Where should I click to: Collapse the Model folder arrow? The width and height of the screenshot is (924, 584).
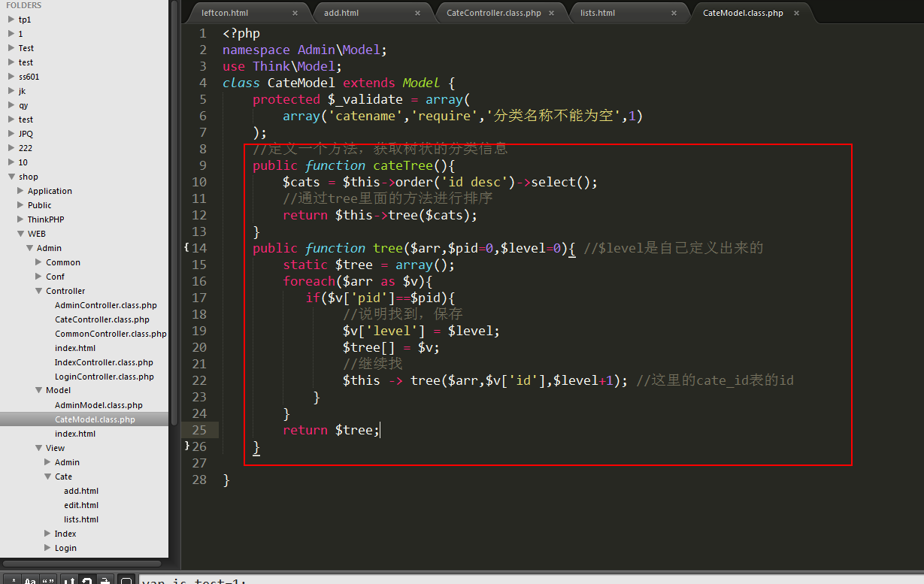click(38, 390)
